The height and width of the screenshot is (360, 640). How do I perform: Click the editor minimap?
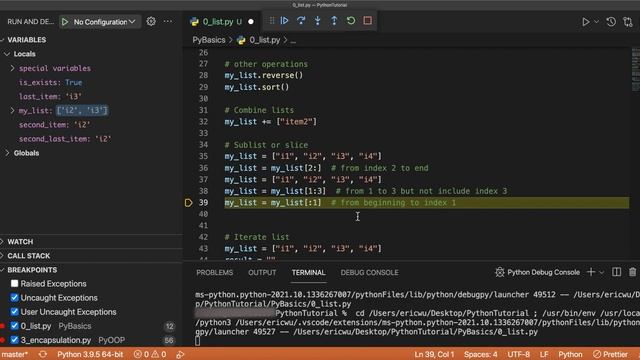click(636, 69)
